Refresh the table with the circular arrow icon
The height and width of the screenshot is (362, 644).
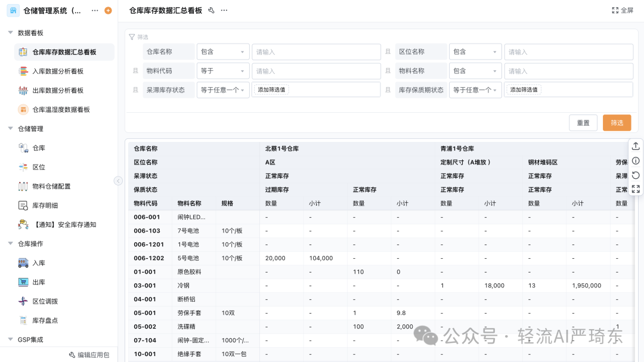pos(636,175)
